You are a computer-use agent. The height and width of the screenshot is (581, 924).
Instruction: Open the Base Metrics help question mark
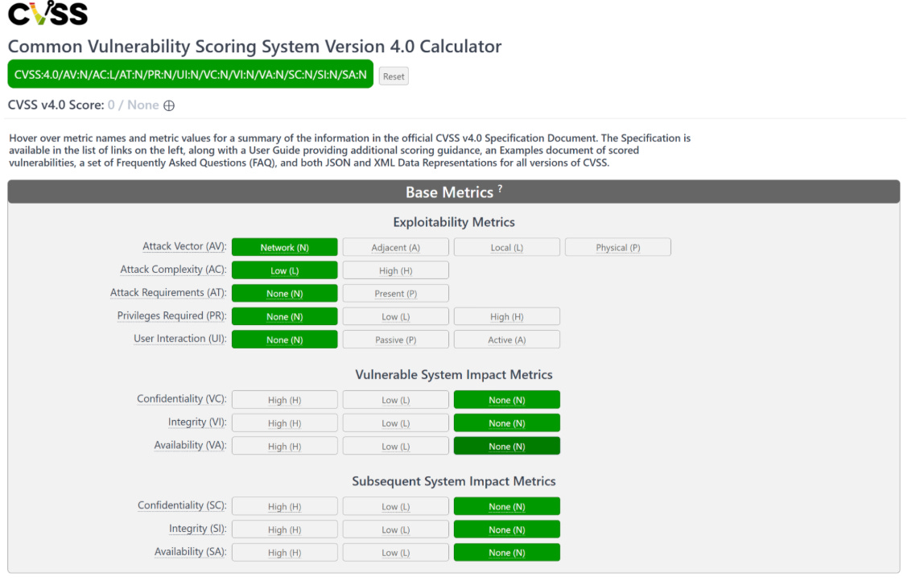[x=501, y=188]
